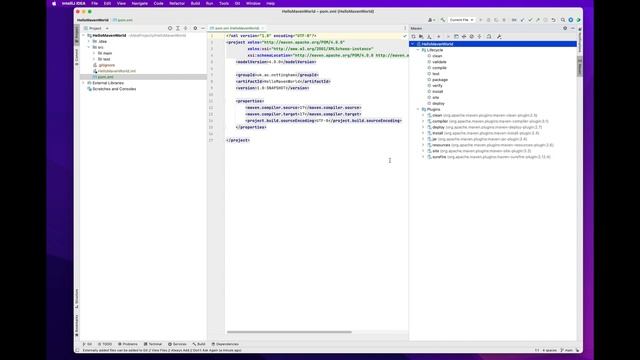Click Download Sources icon in Maven toolbar
This screenshot has width=640, height=360.
coord(429,37)
